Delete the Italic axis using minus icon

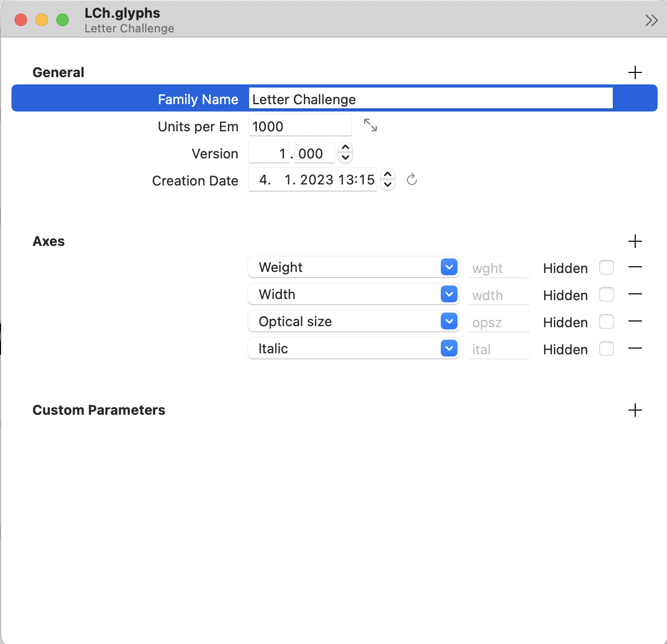(x=635, y=349)
